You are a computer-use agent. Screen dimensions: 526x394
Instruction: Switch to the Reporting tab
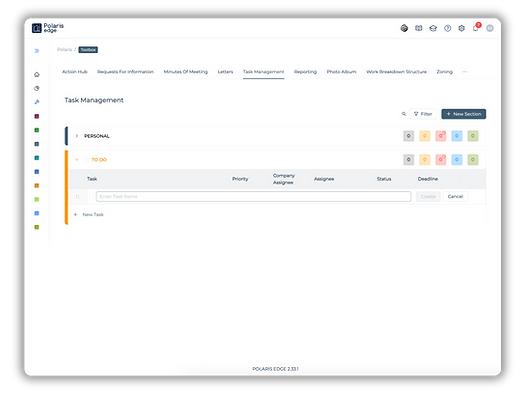tap(305, 72)
